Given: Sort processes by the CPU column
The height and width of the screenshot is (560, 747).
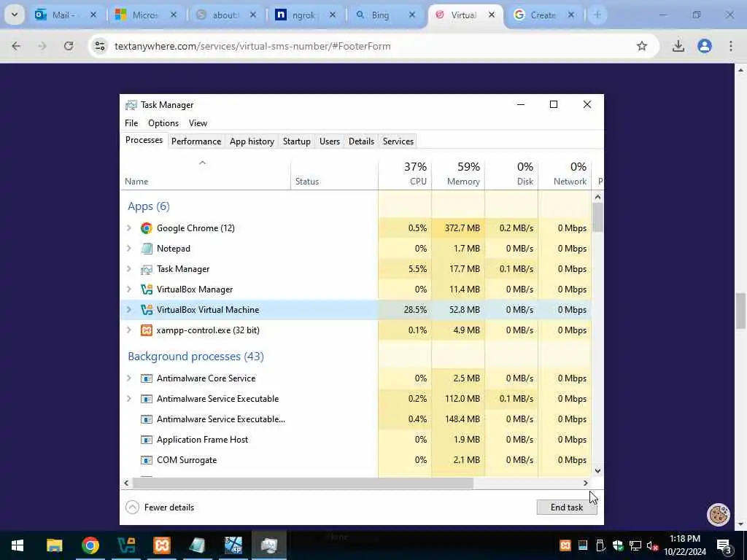Looking at the screenshot, I should point(405,174).
